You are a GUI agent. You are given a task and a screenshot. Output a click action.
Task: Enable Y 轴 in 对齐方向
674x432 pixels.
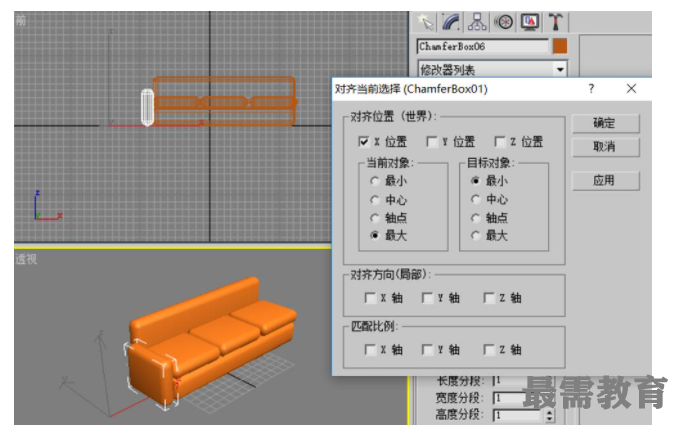[427, 297]
